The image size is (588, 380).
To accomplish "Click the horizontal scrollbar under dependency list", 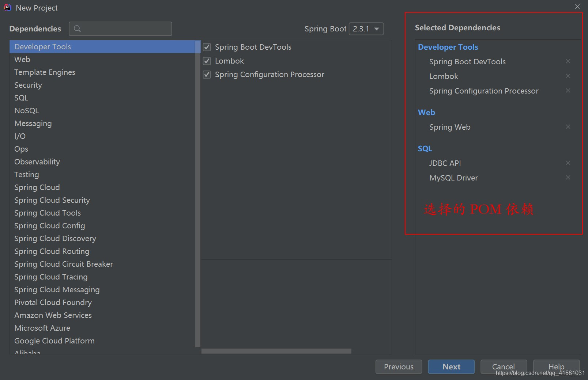I will [x=276, y=351].
